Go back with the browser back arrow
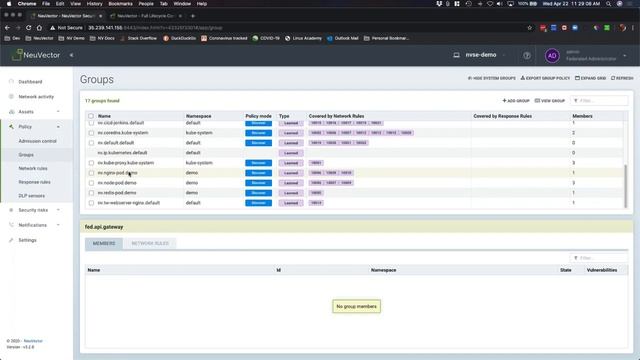The width and height of the screenshot is (640, 360). tap(7, 28)
